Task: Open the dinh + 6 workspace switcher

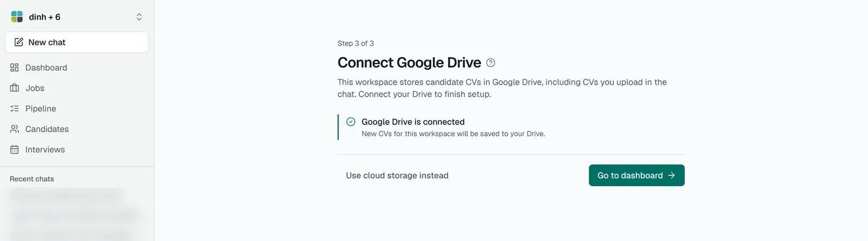Action: 76,17
